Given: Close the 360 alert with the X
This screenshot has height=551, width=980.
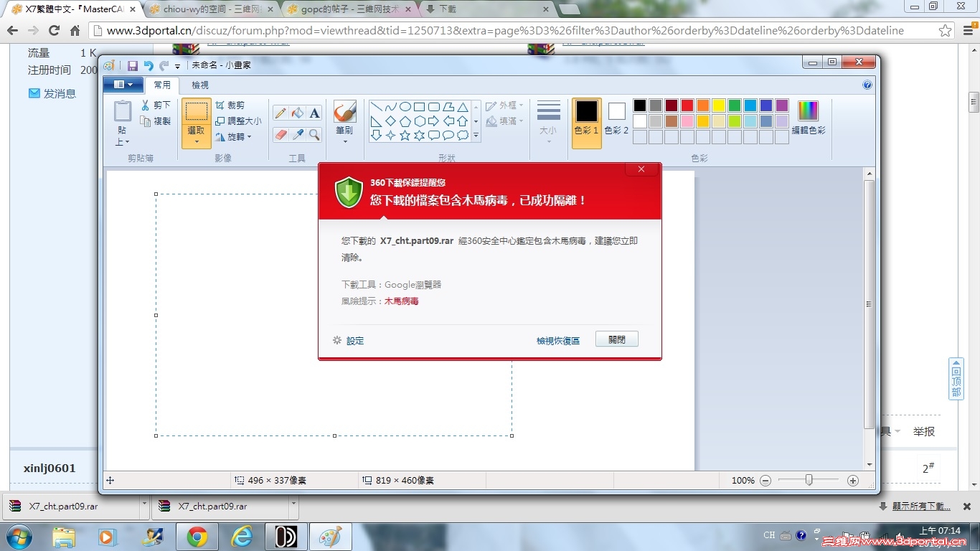Looking at the screenshot, I should pyautogui.click(x=641, y=169).
